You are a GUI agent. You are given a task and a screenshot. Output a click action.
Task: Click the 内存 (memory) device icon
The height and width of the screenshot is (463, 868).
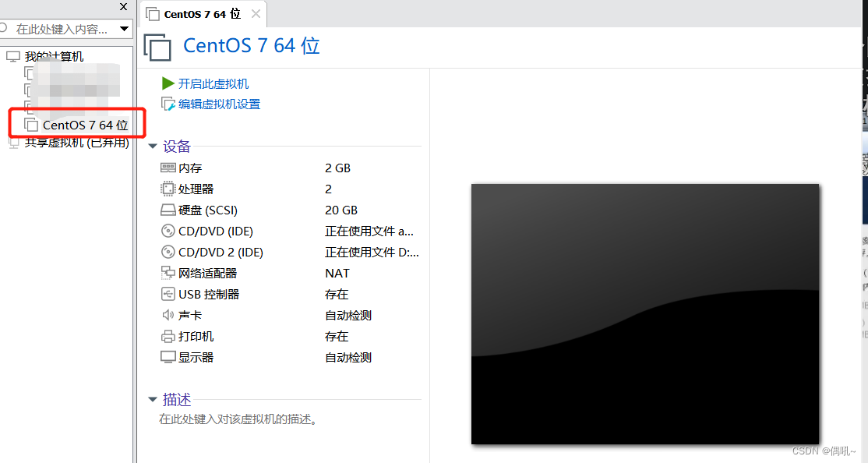[168, 167]
